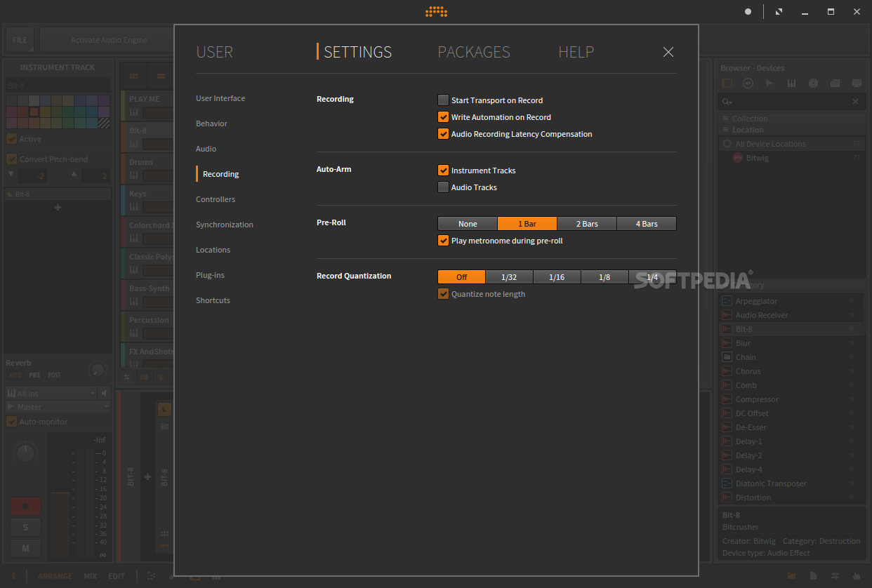Set pre-roll to None
The width and height of the screenshot is (872, 588).
[x=468, y=224]
